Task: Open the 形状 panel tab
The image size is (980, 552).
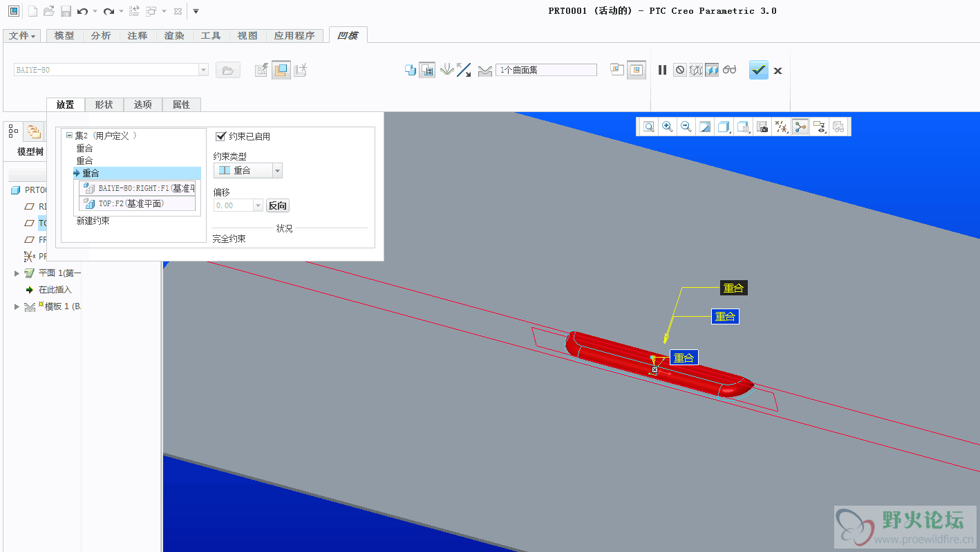Action: (x=104, y=104)
